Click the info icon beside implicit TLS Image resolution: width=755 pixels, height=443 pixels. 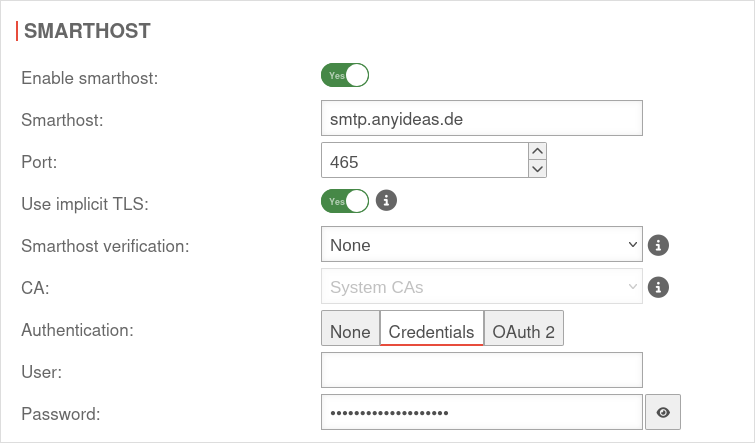click(x=386, y=201)
